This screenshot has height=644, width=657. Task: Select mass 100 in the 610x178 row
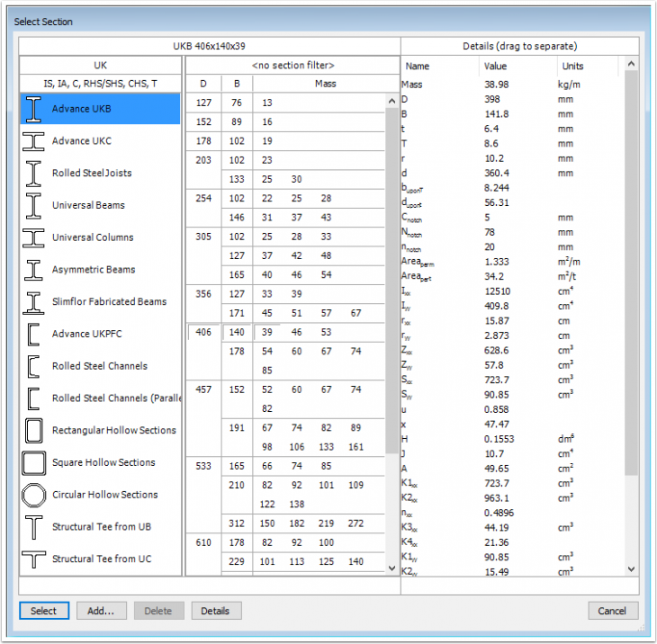(327, 543)
